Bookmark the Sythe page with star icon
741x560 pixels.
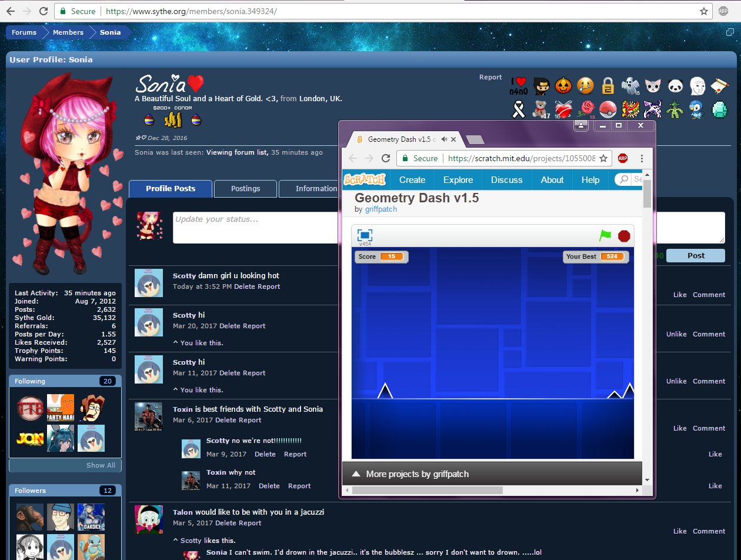704,11
